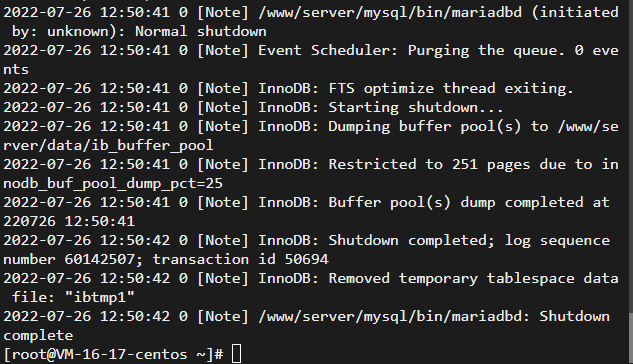Click the word "complete" on the last log line
The image size is (633, 364).
38,335
